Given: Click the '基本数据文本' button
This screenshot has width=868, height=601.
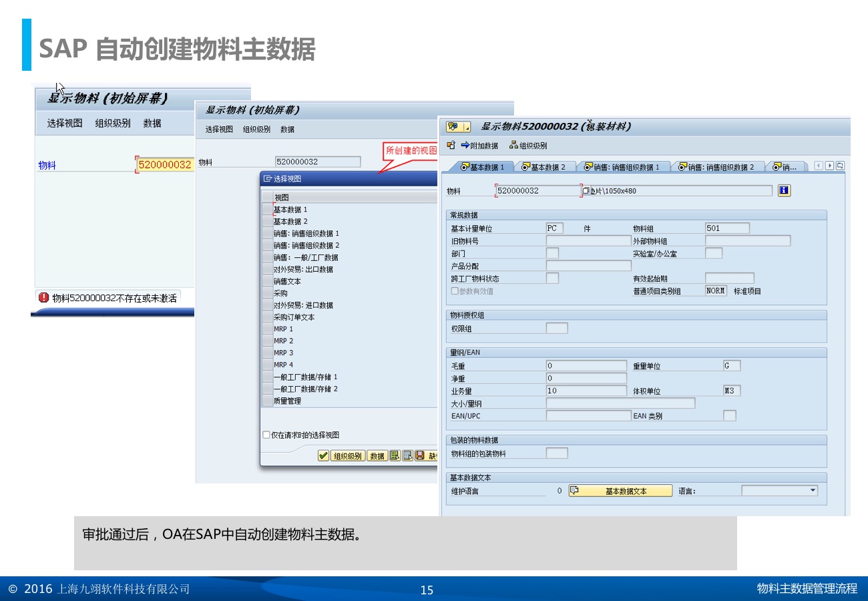Looking at the screenshot, I should pyautogui.click(x=620, y=491).
